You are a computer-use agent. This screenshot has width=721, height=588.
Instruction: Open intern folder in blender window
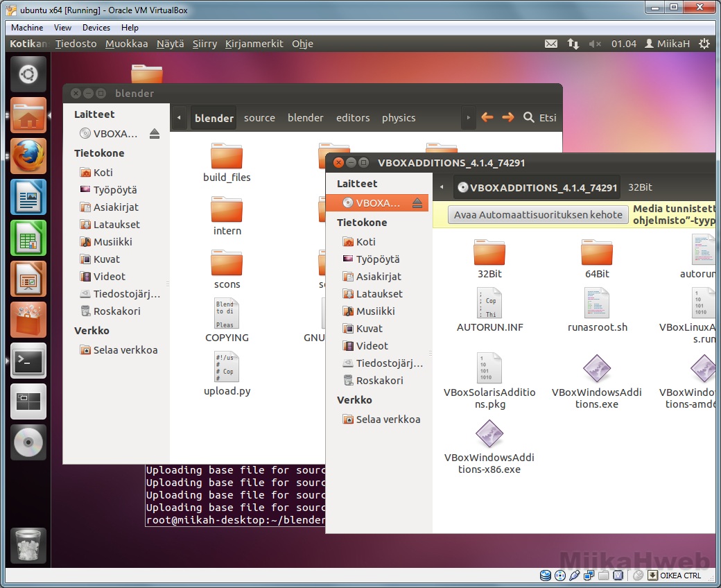227,216
